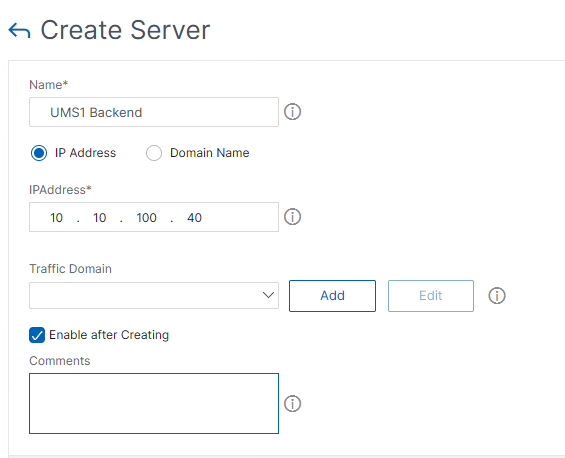Click inside the Comments text area

154,403
